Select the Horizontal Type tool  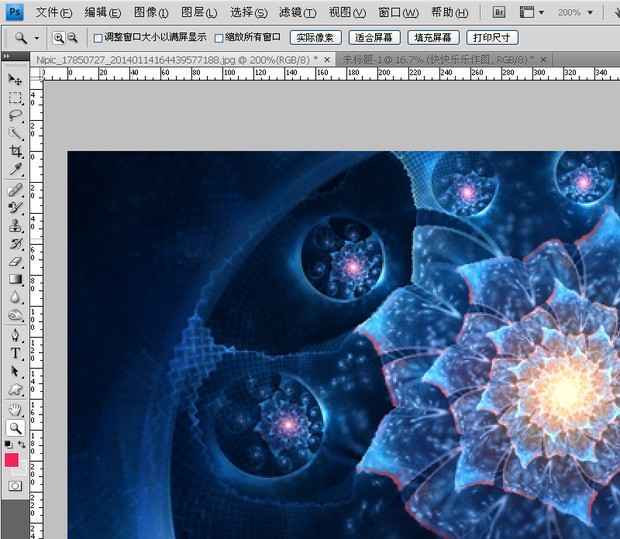tap(15, 353)
